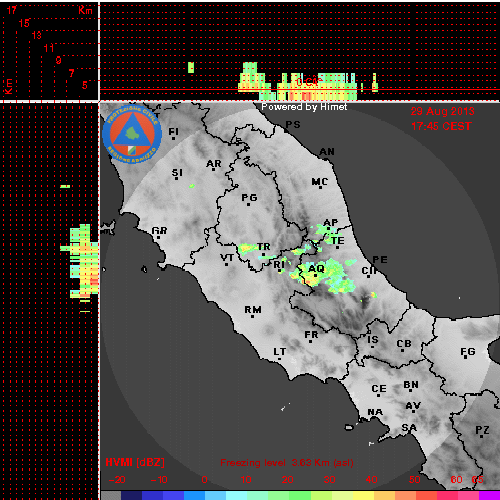Click the VT city label
Screen dimensions: 500x500
click(227, 257)
